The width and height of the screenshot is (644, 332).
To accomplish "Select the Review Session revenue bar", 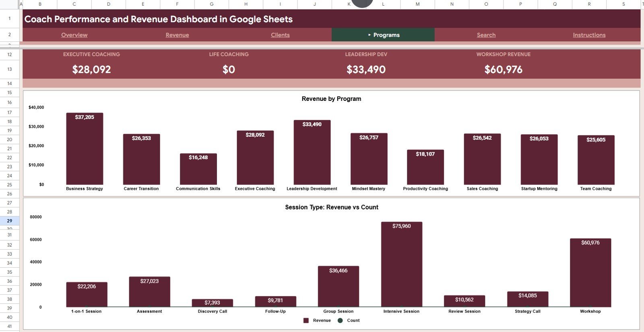I will tap(464, 301).
